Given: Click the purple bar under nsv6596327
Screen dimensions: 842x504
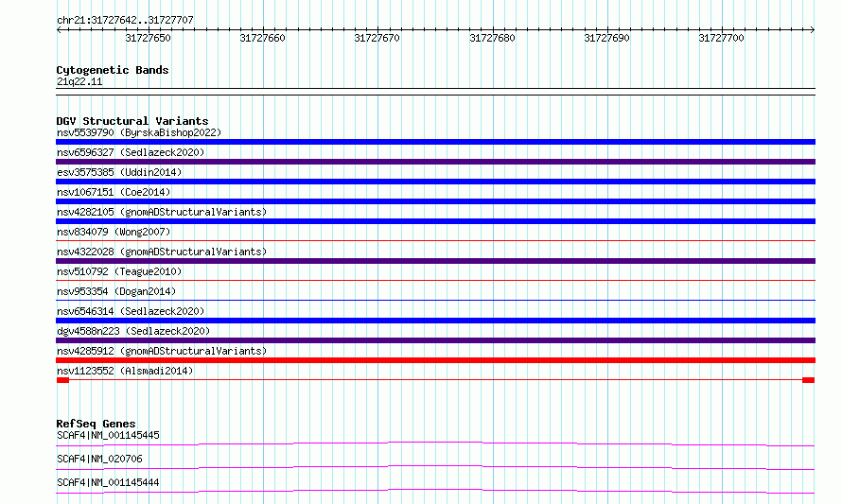Looking at the screenshot, I should point(435,162).
